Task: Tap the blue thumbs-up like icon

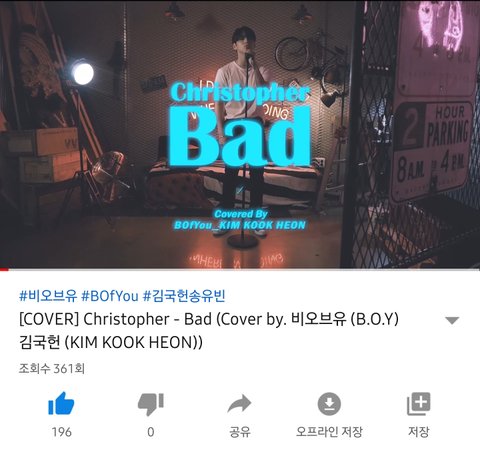Action: (61, 403)
